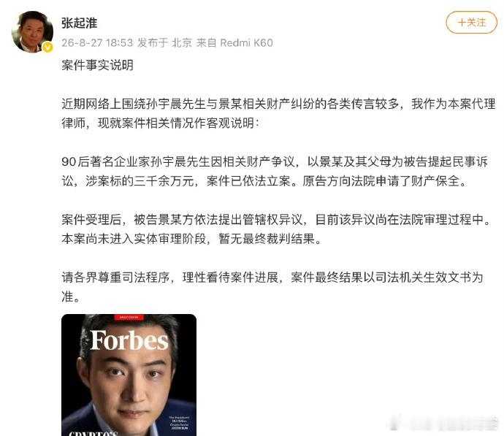This screenshot has width=504, height=436.
Task: Open the Forbes magazine cover image
Action: point(129,375)
